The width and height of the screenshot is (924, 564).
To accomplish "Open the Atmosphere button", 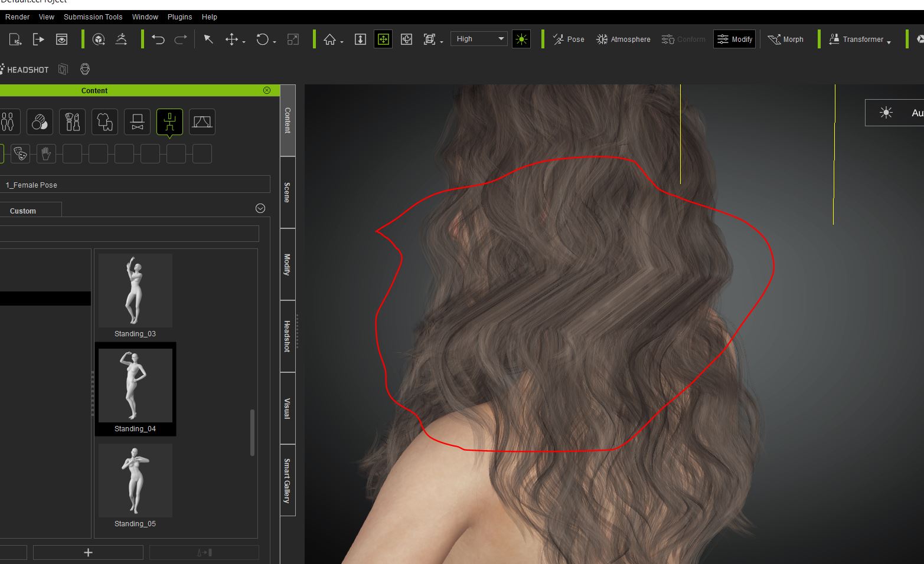I will pos(623,40).
